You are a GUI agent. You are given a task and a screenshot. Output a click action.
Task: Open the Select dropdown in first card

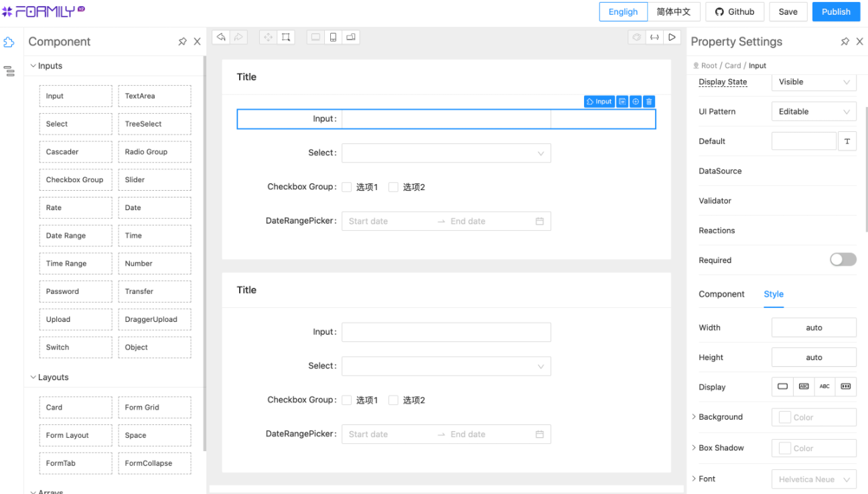point(446,153)
